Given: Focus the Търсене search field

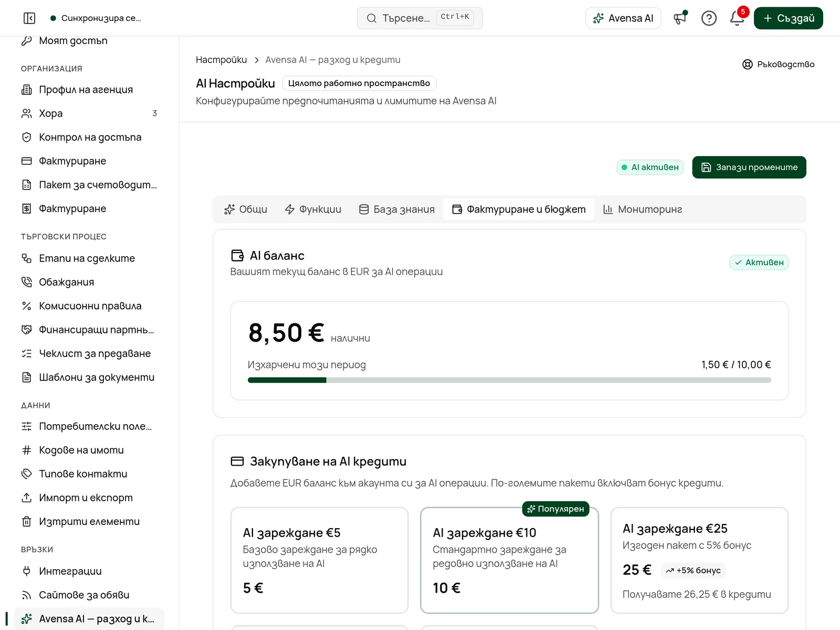Looking at the screenshot, I should tap(419, 18).
